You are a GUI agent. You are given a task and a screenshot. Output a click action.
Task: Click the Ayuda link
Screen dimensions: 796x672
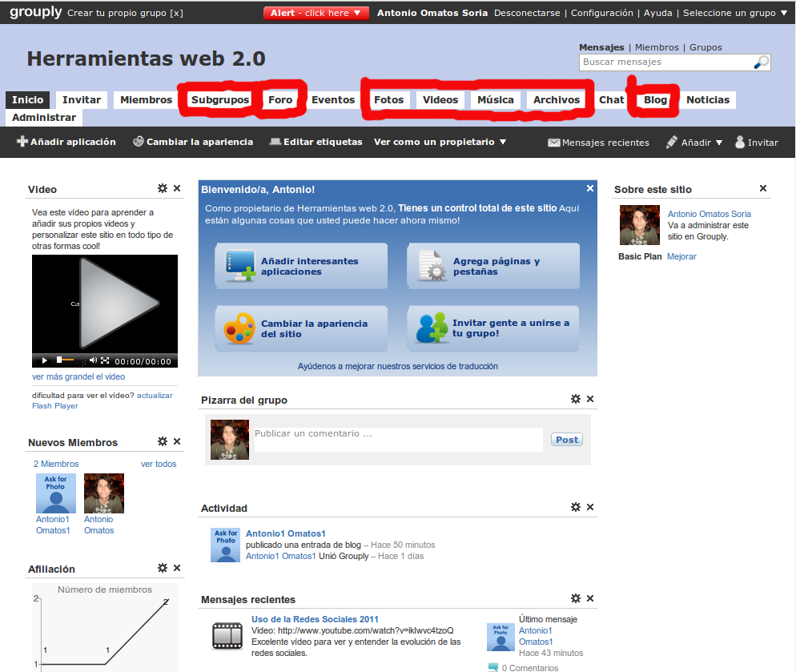point(658,13)
